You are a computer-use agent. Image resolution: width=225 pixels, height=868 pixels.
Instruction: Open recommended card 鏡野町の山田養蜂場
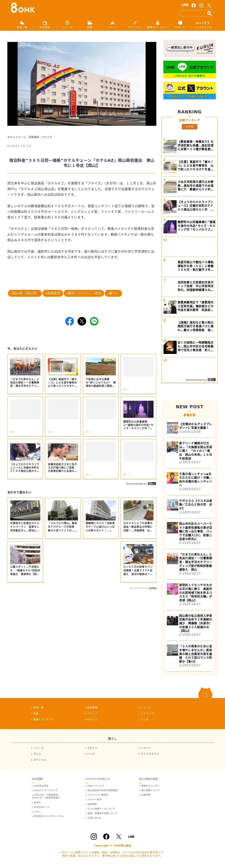138,417
